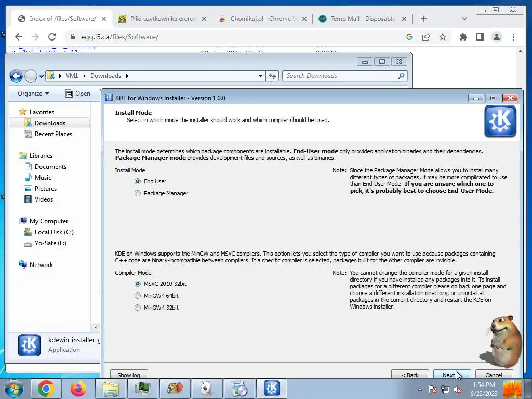The height and width of the screenshot is (399, 532).
Task: Refresh the Downloads folder view
Action: coord(272,76)
